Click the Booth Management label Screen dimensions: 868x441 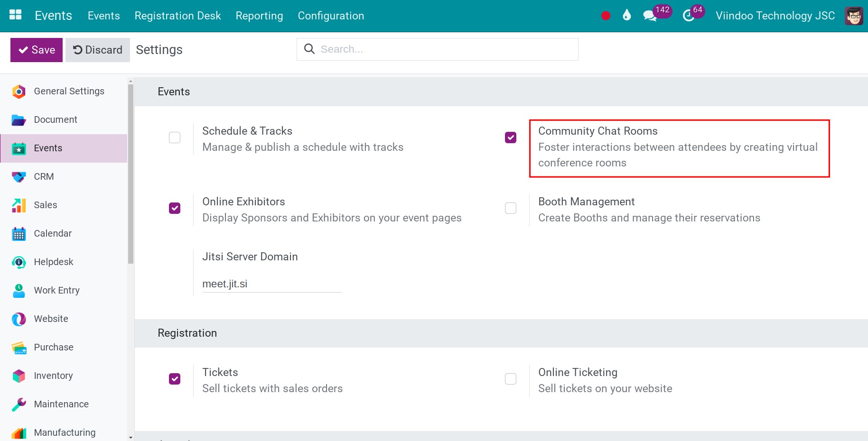(586, 202)
